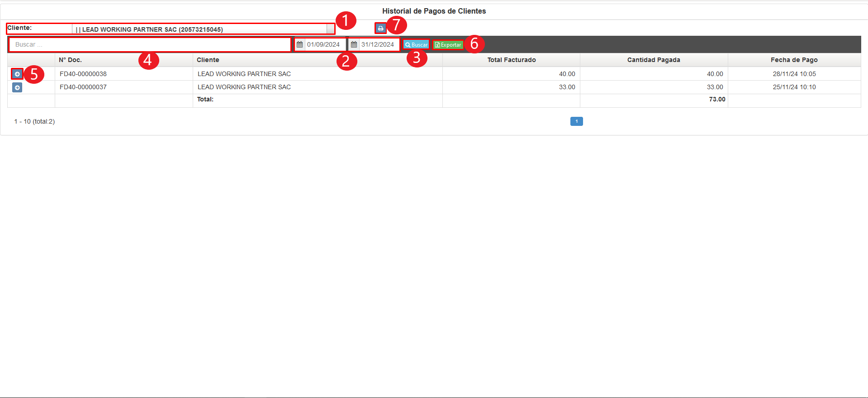Sort by Fecha de Pago column header
The height and width of the screenshot is (398, 868).
point(794,60)
